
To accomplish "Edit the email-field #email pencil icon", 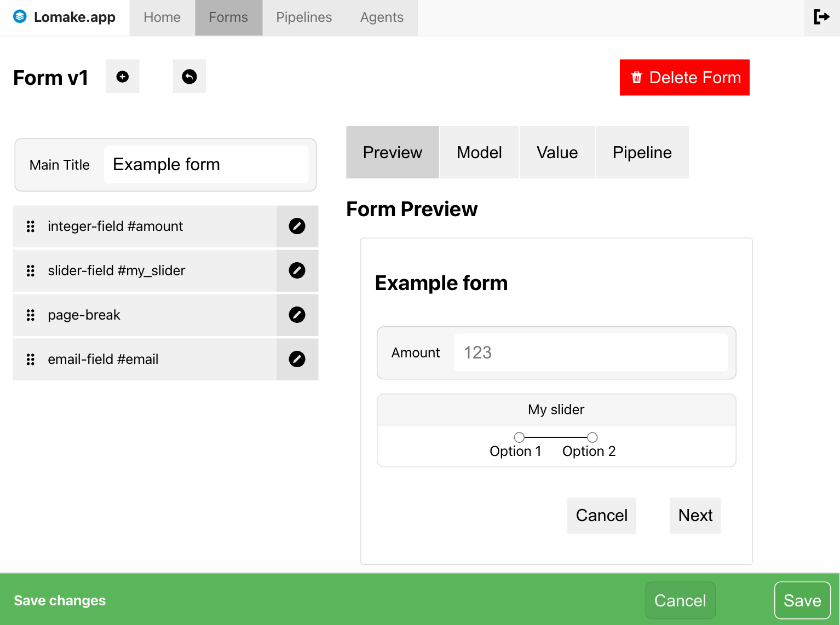I will tap(297, 359).
